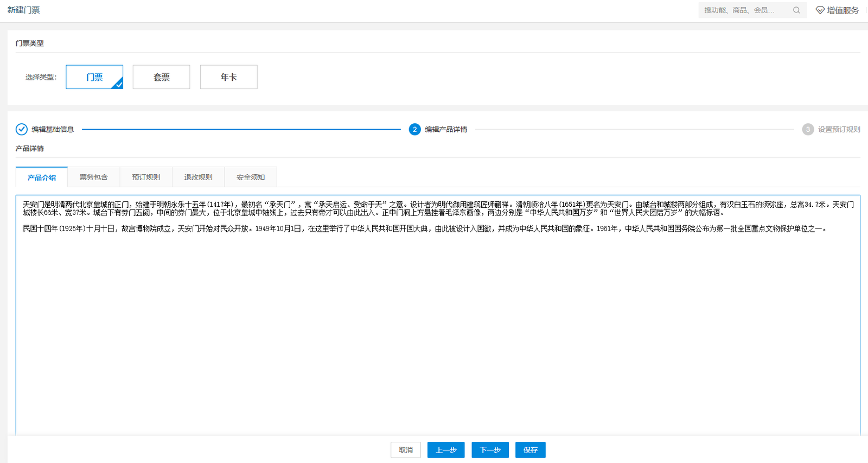Open the 安全须知 tab

coord(251,177)
